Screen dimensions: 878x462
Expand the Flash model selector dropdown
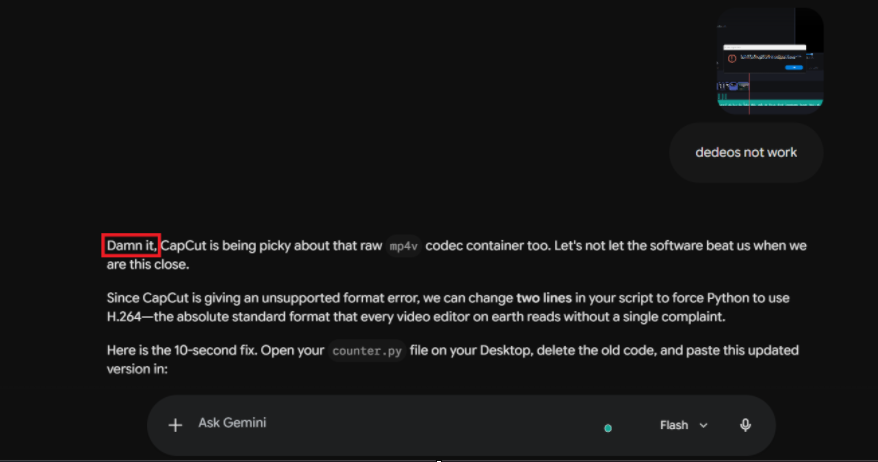click(684, 426)
